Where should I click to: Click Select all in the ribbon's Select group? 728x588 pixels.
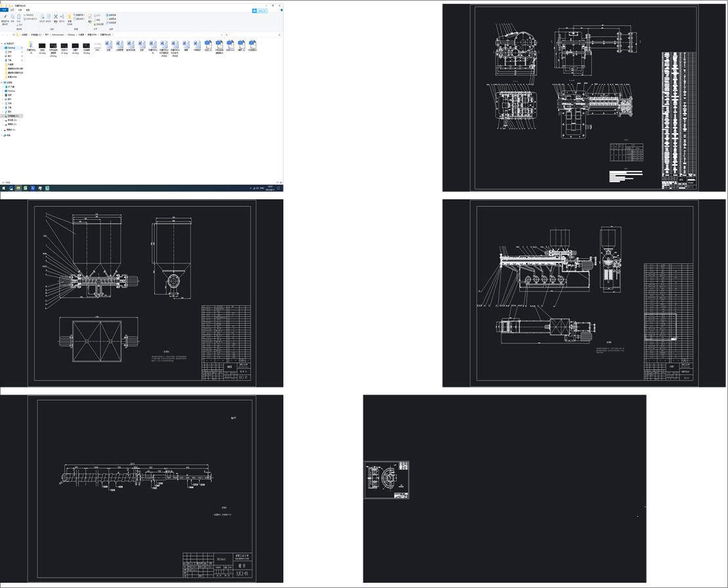point(111,15)
